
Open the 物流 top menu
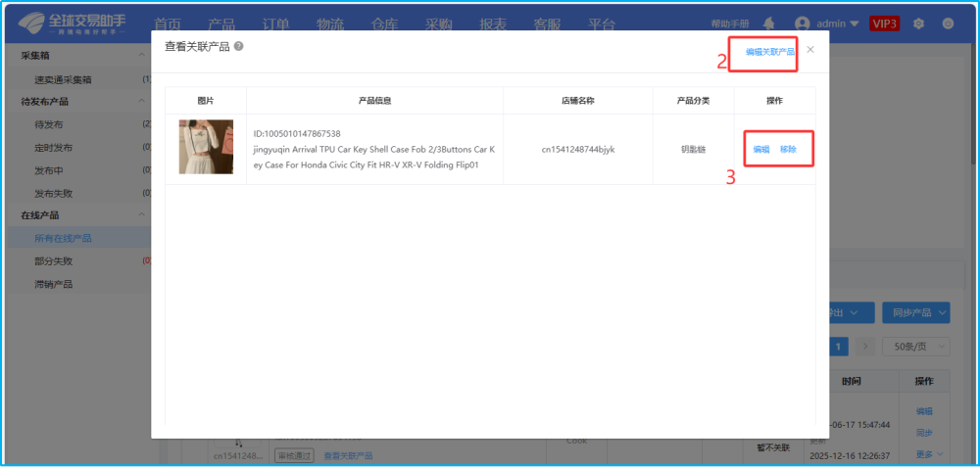click(x=330, y=24)
